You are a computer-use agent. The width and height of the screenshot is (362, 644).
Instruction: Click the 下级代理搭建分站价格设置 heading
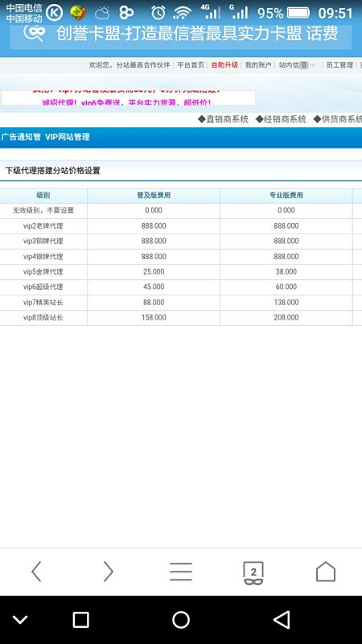click(x=52, y=171)
